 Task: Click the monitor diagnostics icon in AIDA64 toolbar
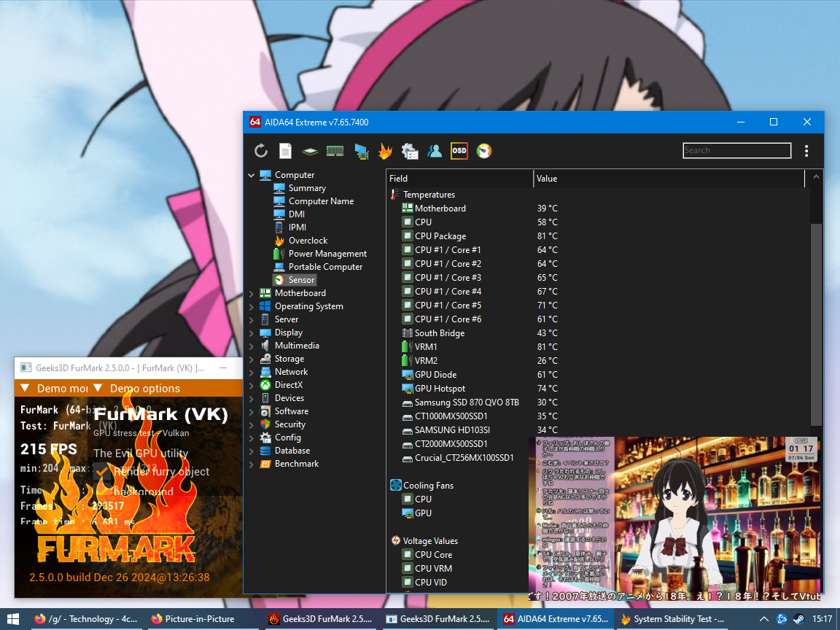coord(362,152)
